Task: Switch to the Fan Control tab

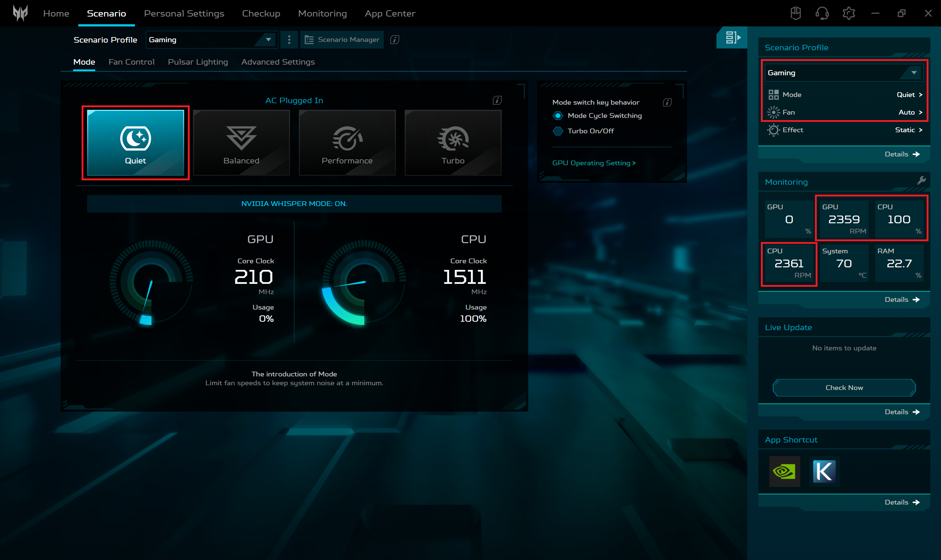Action: [x=131, y=62]
